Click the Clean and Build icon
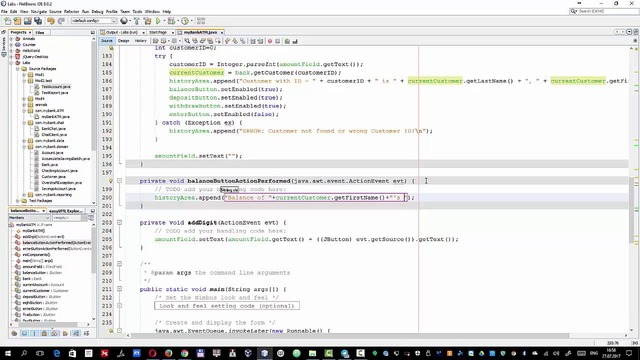This screenshot has width=640, height=360. click(x=147, y=21)
